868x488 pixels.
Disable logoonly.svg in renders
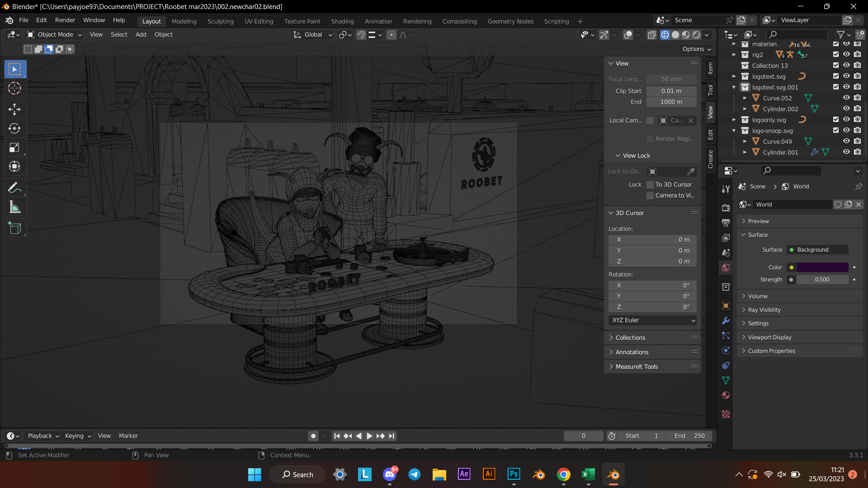pos(857,119)
